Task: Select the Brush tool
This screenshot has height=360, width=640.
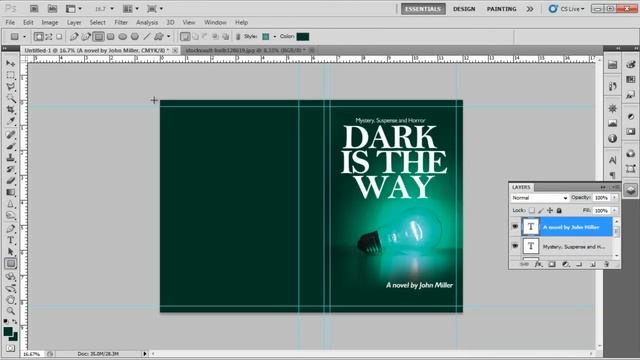Action: pos(11,146)
